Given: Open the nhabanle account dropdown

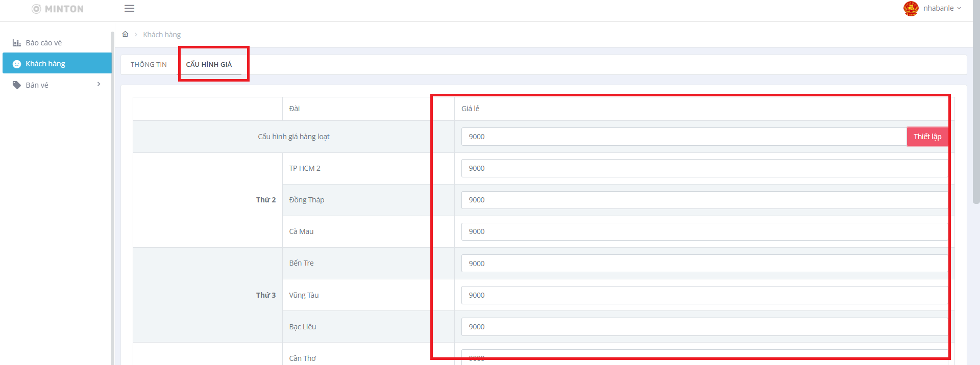Looking at the screenshot, I should (942, 8).
